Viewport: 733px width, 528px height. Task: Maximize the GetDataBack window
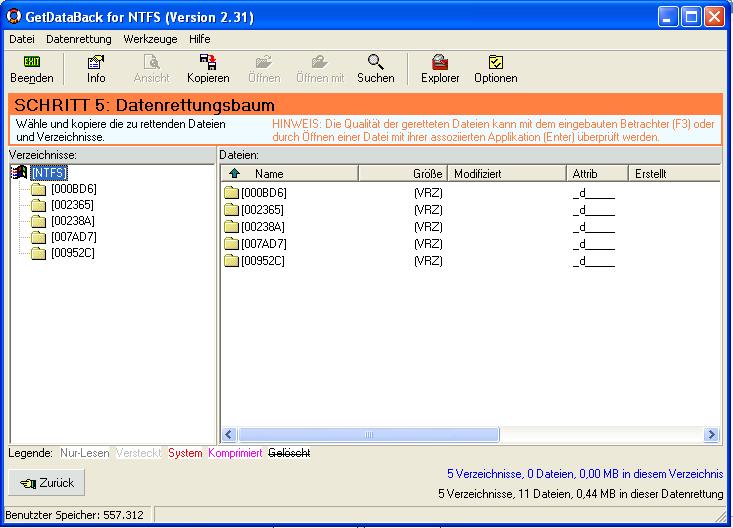coord(691,17)
